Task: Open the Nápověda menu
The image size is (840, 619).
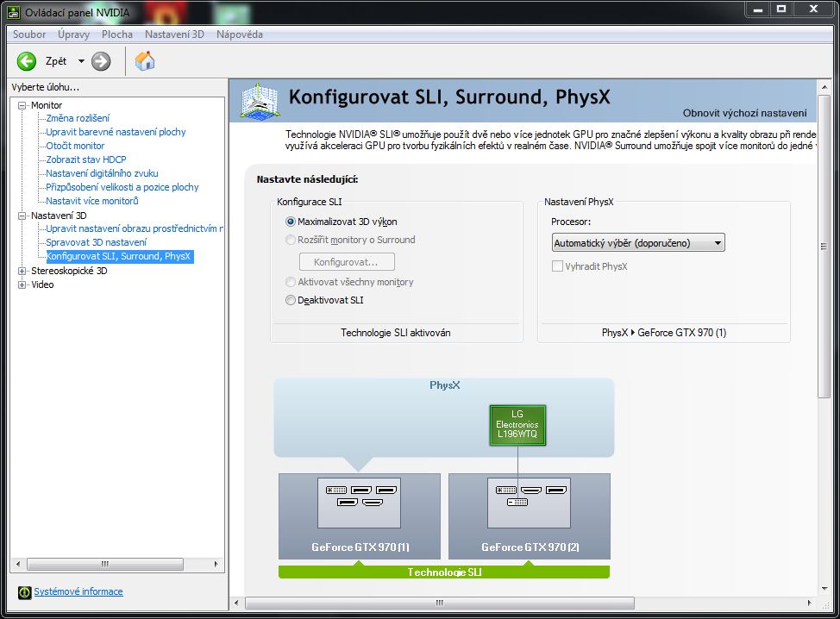Action: 239,34
